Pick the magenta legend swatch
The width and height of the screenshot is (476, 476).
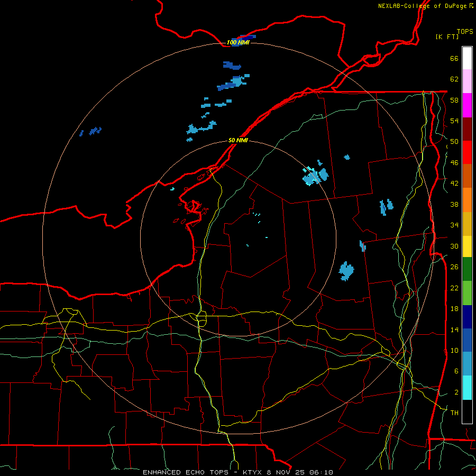(467, 105)
